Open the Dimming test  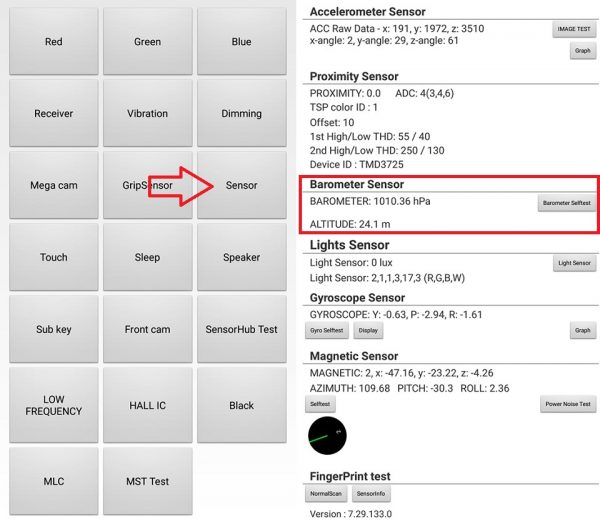(242, 113)
